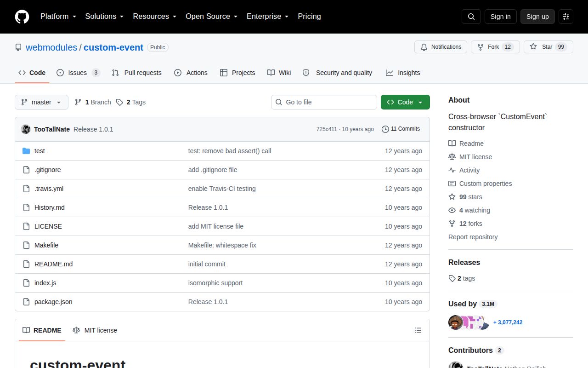Open commit 'test: remove bad assert() call'
Screen dimensions: 588x368
(x=230, y=151)
